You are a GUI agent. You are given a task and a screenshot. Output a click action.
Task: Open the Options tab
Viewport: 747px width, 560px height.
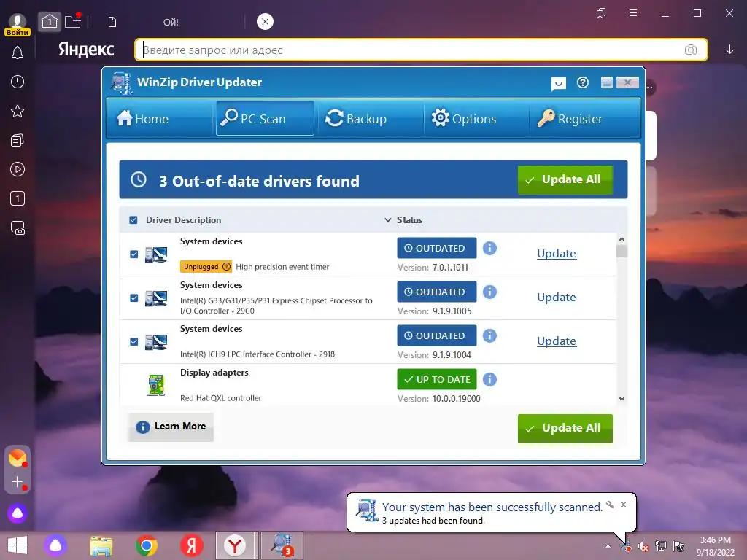point(476,118)
